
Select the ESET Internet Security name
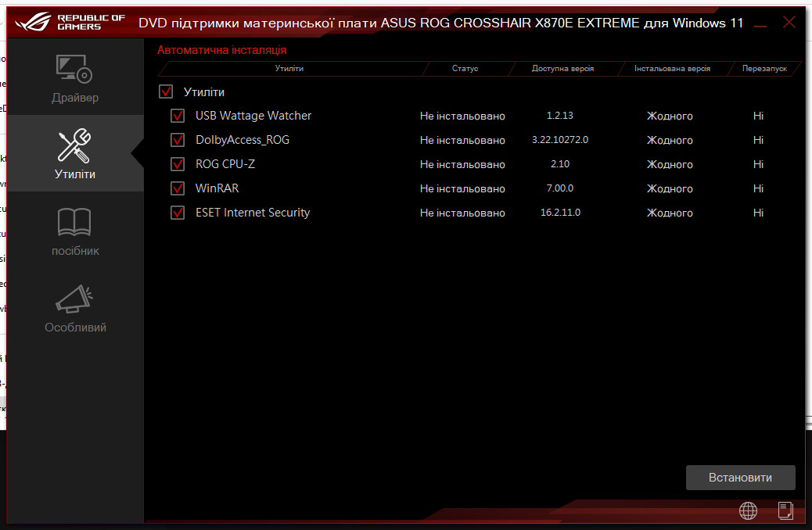[x=253, y=213]
